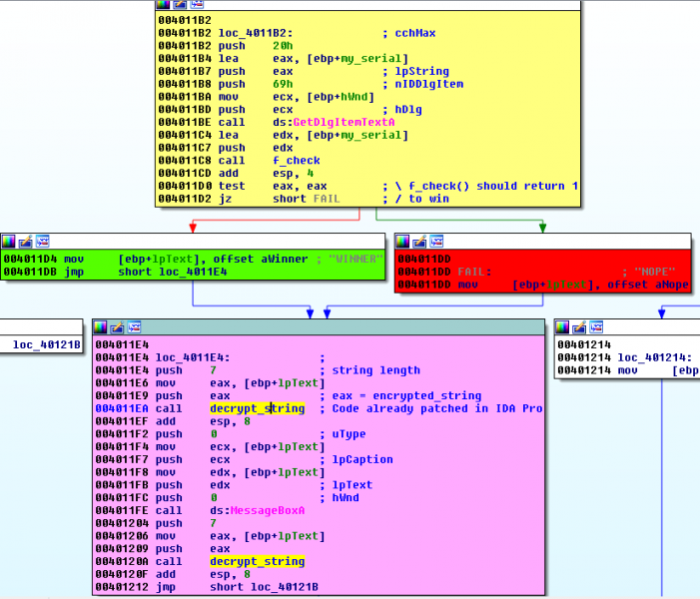Screen dimensions: 700x599
Task: Click decrypt_string at address 0040120A
Action: tap(258, 561)
